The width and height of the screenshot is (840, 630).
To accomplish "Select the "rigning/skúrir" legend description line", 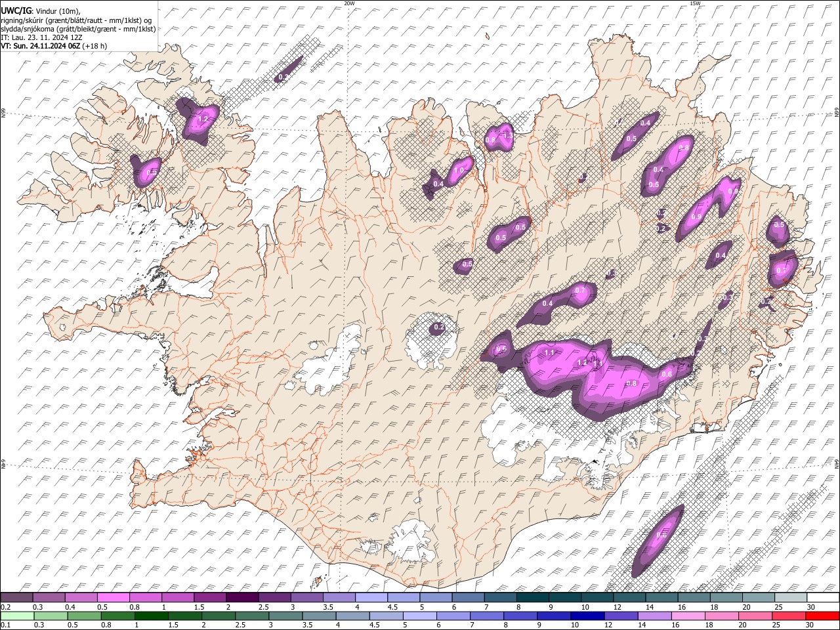I will pos(76,20).
